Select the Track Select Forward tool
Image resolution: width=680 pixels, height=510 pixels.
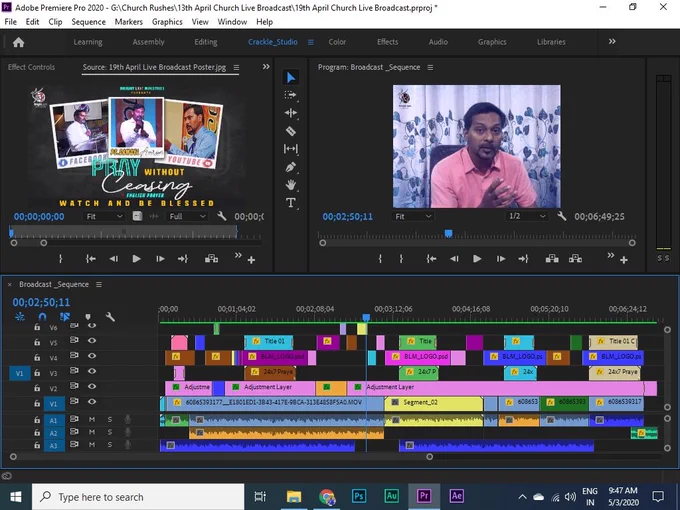(x=291, y=95)
